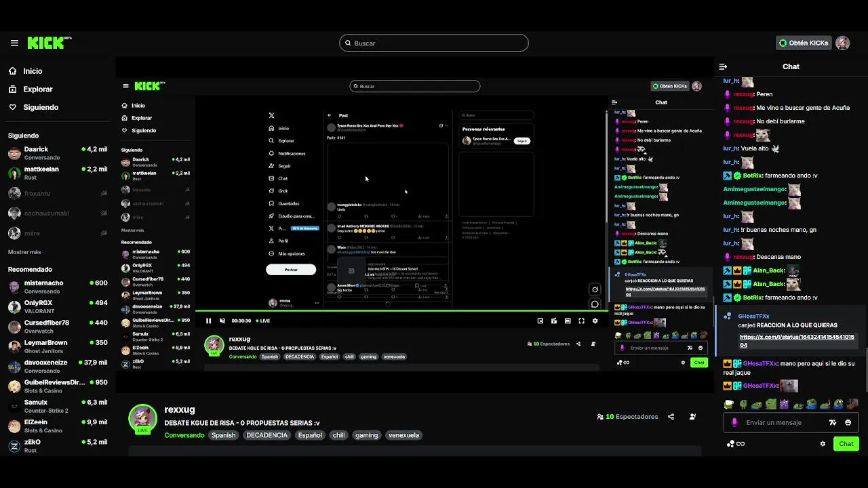Click the rexxug username in Descansa mano message

(744, 257)
